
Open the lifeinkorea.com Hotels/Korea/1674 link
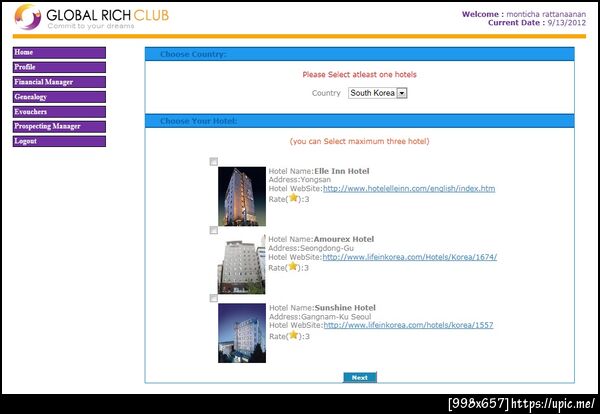tap(409, 257)
